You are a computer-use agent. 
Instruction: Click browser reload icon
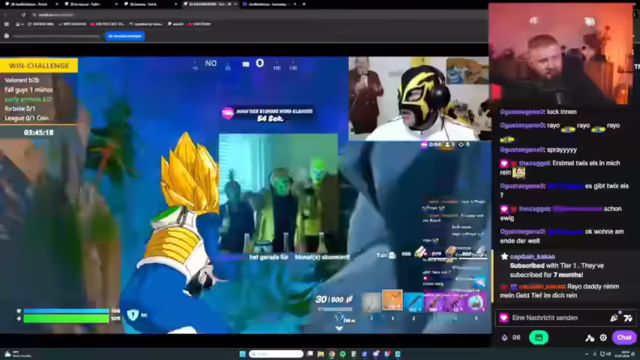23,15
